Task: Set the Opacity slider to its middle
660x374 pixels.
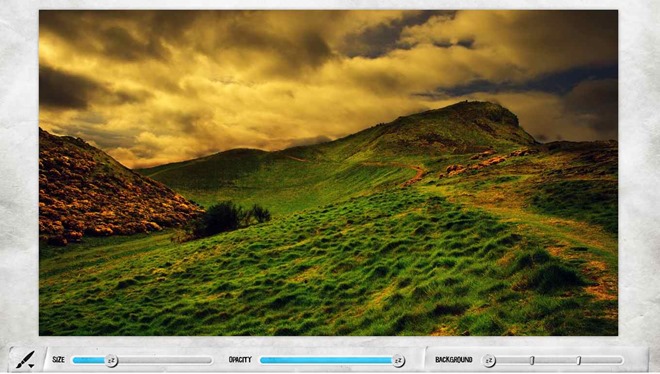Action: pyautogui.click(x=330, y=360)
